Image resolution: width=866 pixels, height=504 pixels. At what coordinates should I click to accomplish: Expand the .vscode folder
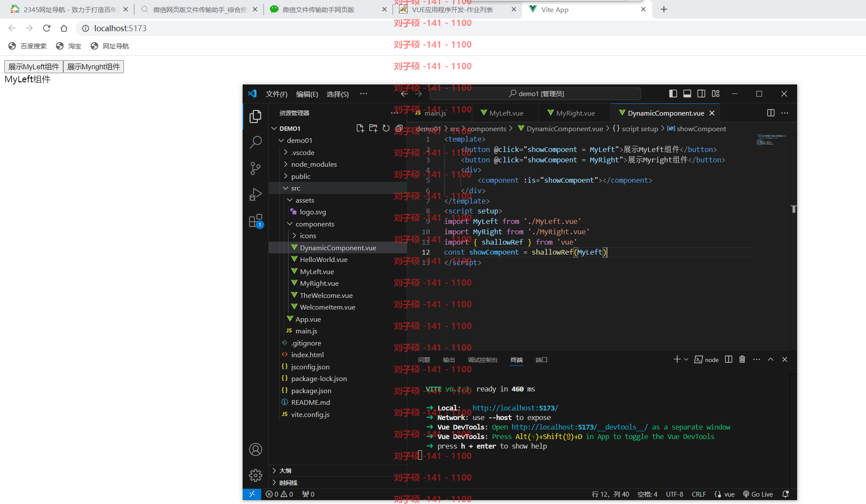[x=285, y=152]
